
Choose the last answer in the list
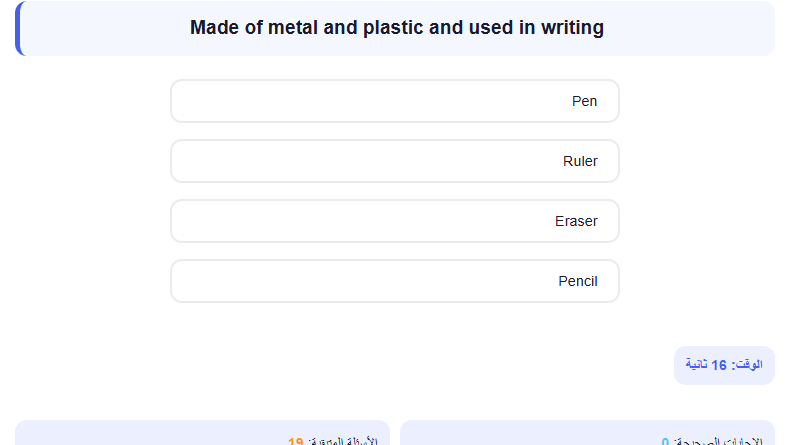point(394,281)
